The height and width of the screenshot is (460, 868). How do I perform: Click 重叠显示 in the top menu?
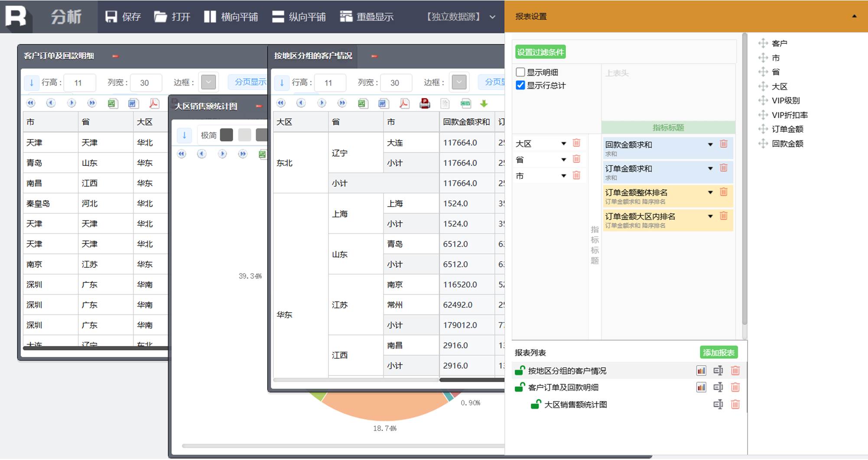point(367,17)
